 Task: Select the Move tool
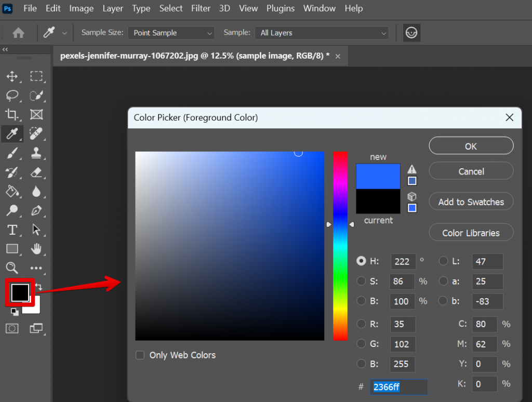[x=12, y=76]
